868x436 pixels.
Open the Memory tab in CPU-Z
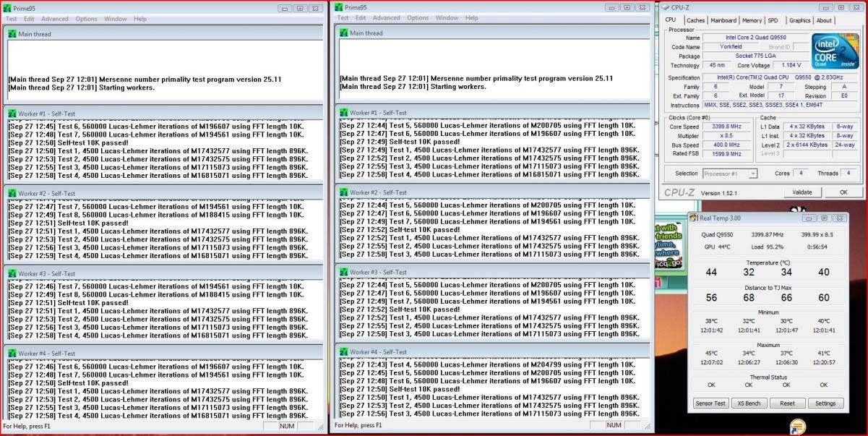(752, 20)
